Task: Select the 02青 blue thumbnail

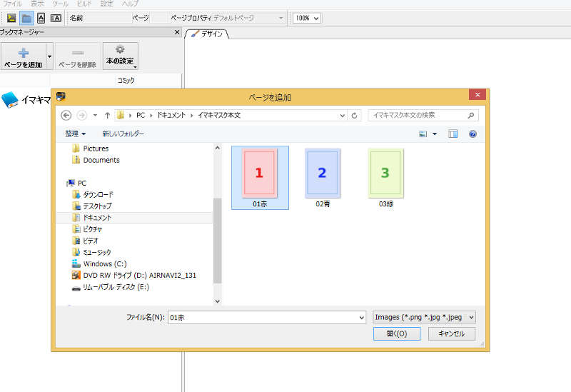Action: [323, 178]
